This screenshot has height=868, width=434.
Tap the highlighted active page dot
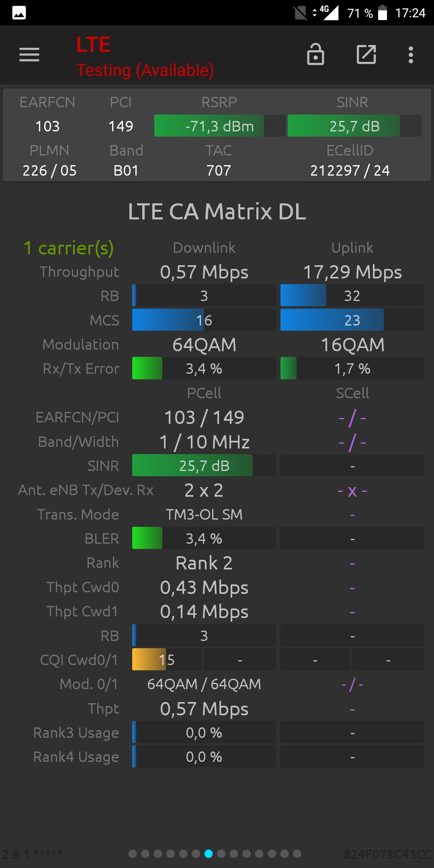209,854
